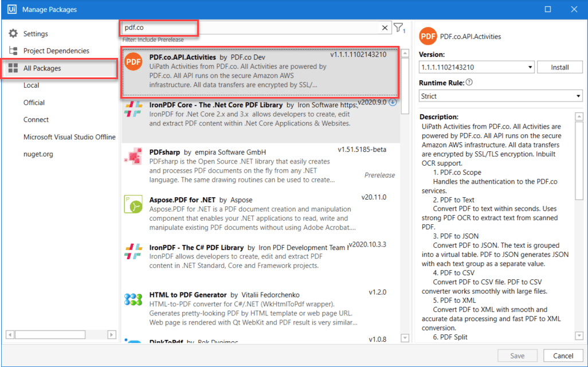This screenshot has width=588, height=367.
Task: Click the description scrollbar thumb
Action: point(579,160)
